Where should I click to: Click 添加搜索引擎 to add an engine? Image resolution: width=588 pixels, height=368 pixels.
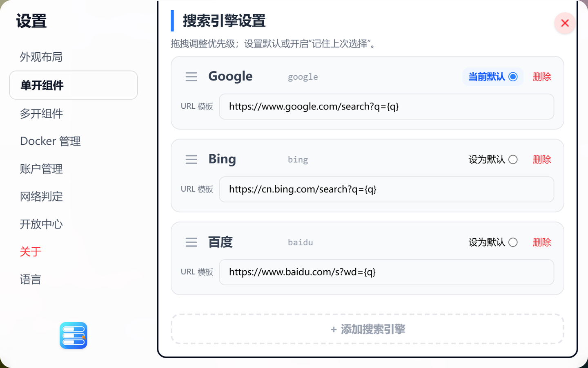367,329
